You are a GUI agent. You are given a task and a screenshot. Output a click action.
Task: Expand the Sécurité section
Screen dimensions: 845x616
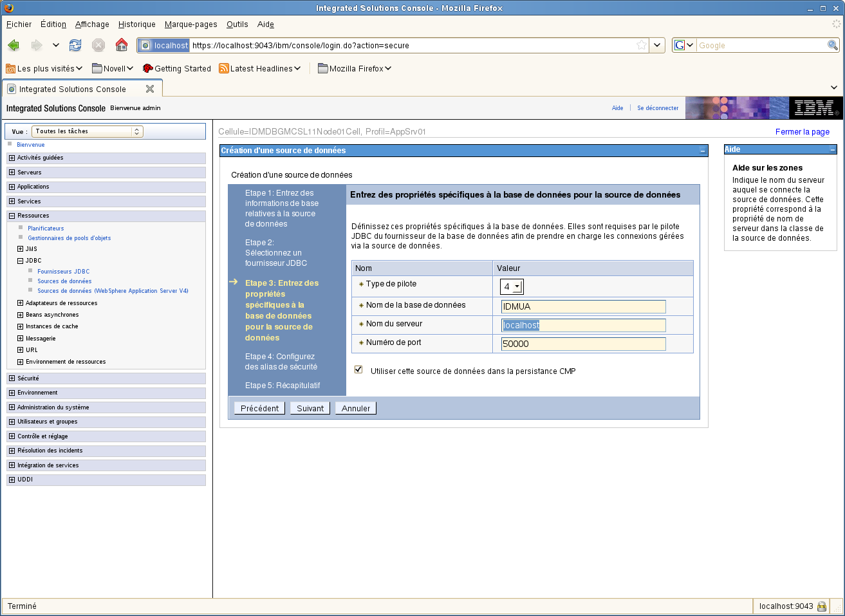click(12, 378)
